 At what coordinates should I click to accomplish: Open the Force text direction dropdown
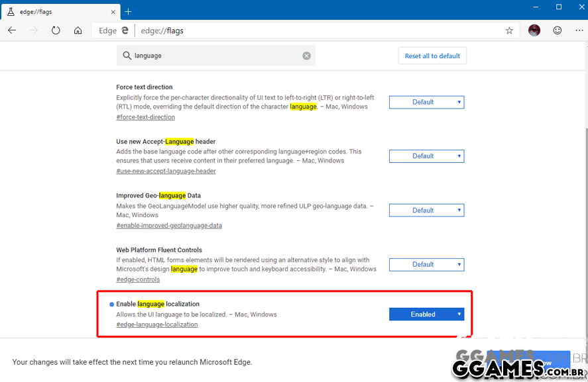point(426,102)
